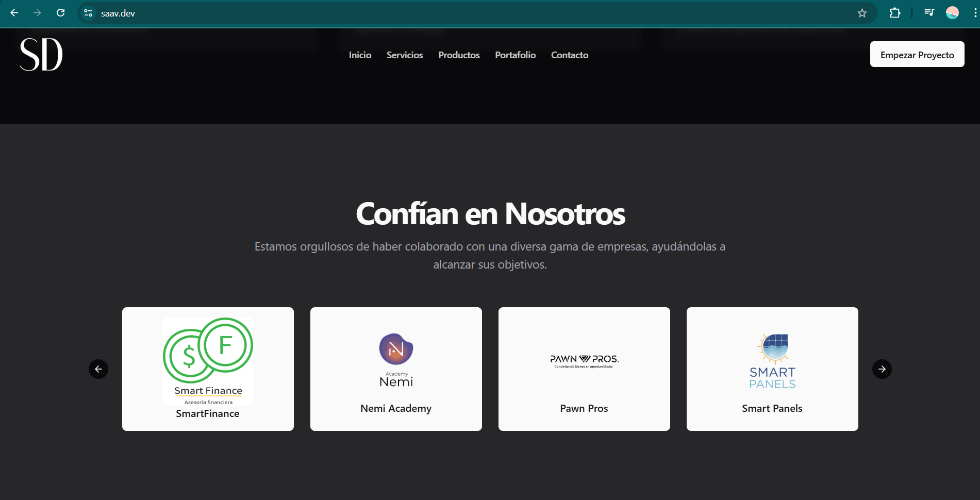The height and width of the screenshot is (500, 980).
Task: Open the site information icon
Action: pos(88,13)
